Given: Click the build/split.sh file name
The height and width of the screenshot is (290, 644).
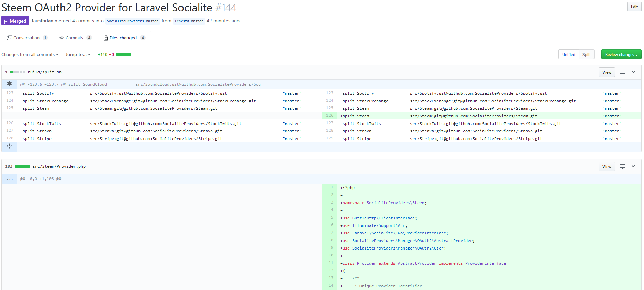Looking at the screenshot, I should point(45,72).
